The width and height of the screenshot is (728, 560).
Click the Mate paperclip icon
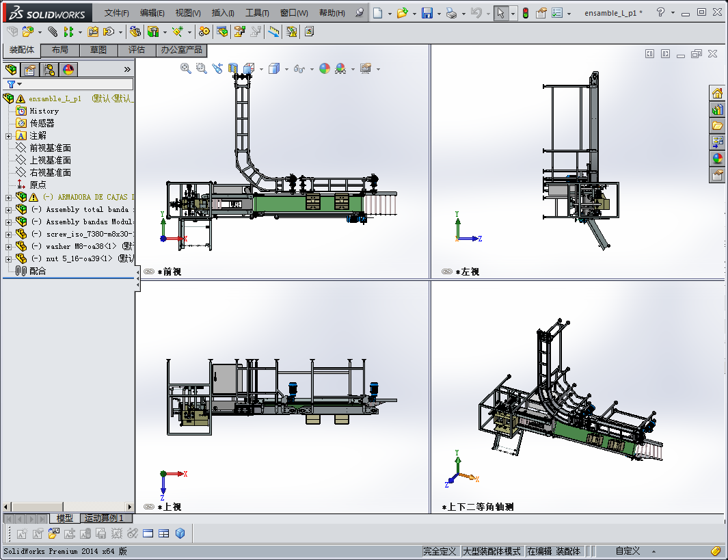[53, 31]
